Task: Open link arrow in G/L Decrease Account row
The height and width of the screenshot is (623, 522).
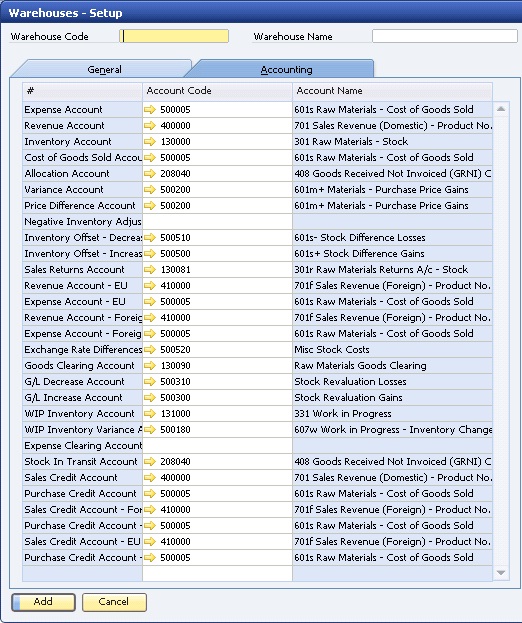Action: [x=150, y=381]
